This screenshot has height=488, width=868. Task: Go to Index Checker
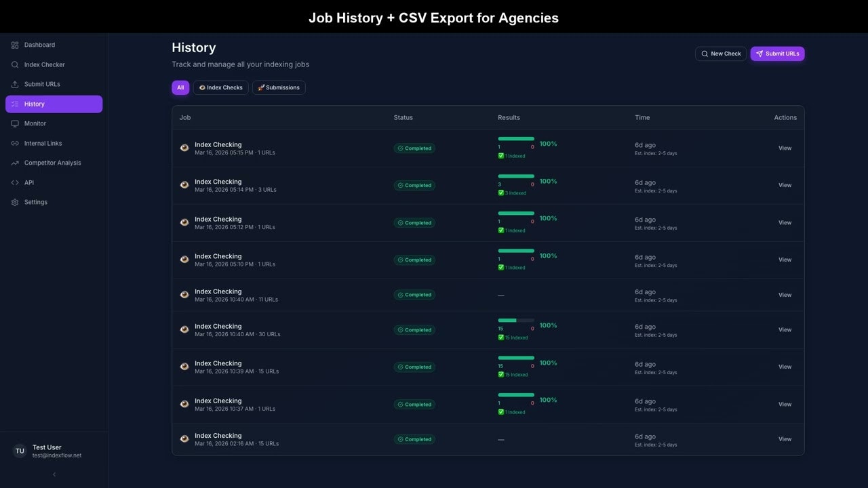(54, 65)
